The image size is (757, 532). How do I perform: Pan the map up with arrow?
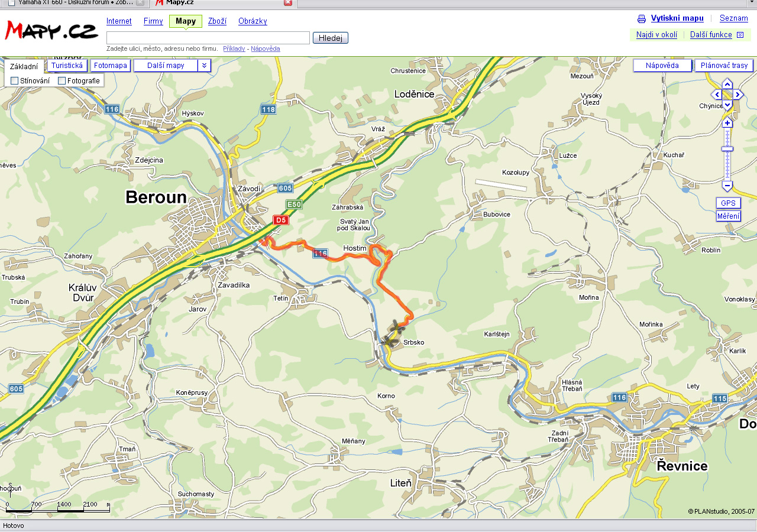pyautogui.click(x=727, y=84)
